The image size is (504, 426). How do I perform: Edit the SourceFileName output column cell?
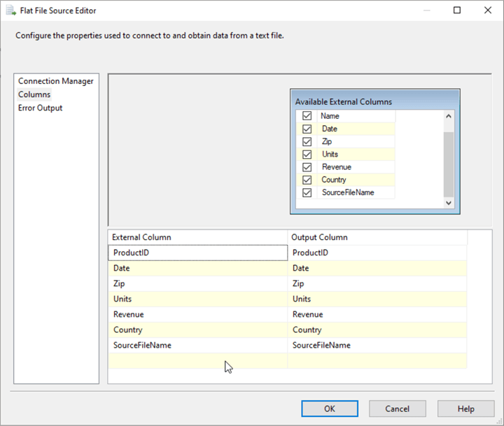(377, 345)
